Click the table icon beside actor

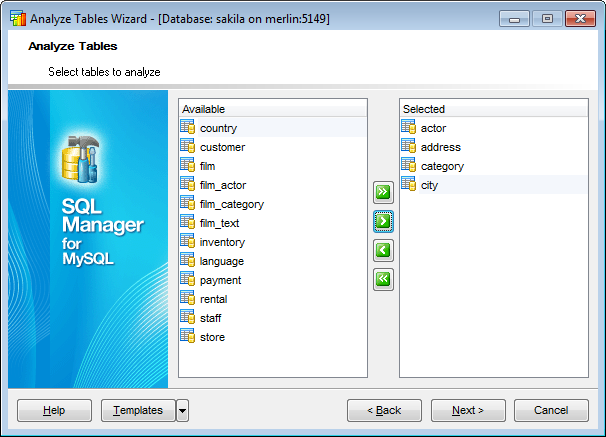pyautogui.click(x=409, y=127)
